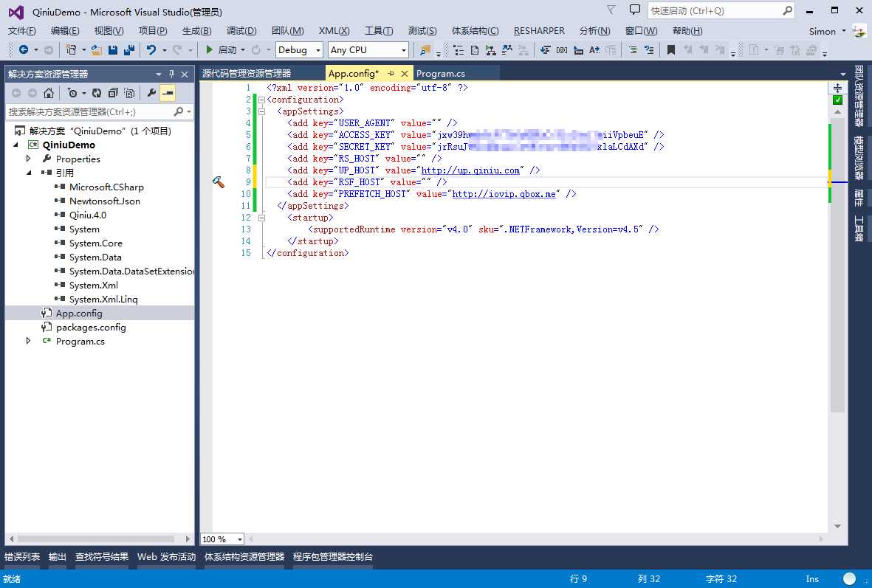Click the split editor handle above the scrollbar

837,88
